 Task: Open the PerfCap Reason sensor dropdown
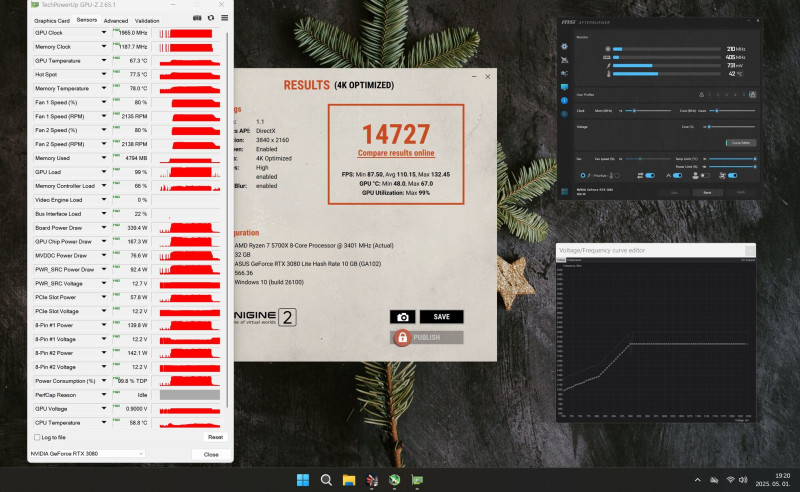click(104, 395)
